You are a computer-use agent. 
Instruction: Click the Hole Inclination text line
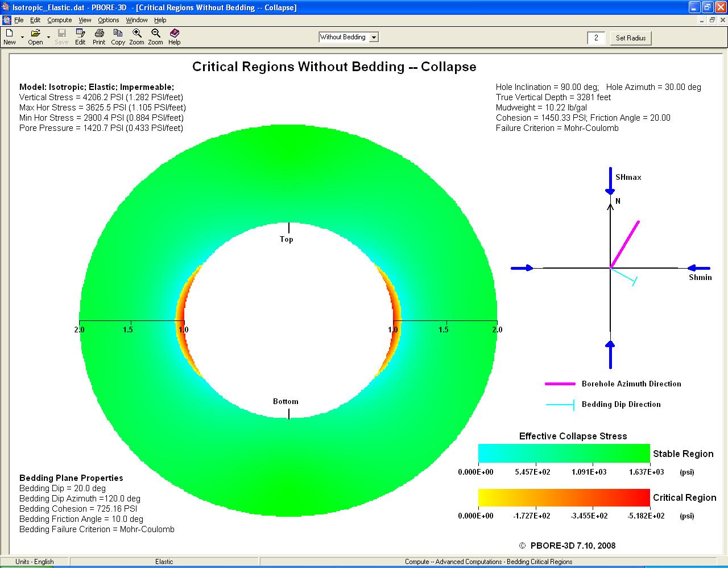click(x=598, y=87)
